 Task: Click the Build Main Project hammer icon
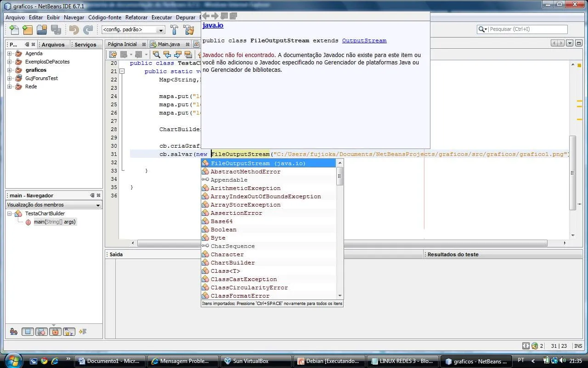coord(174,30)
